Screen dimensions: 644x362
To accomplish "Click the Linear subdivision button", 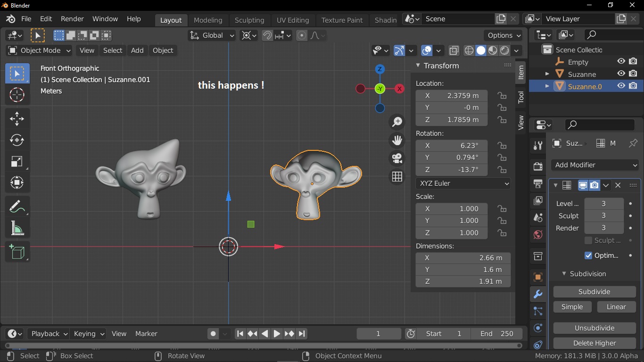I will (616, 307).
